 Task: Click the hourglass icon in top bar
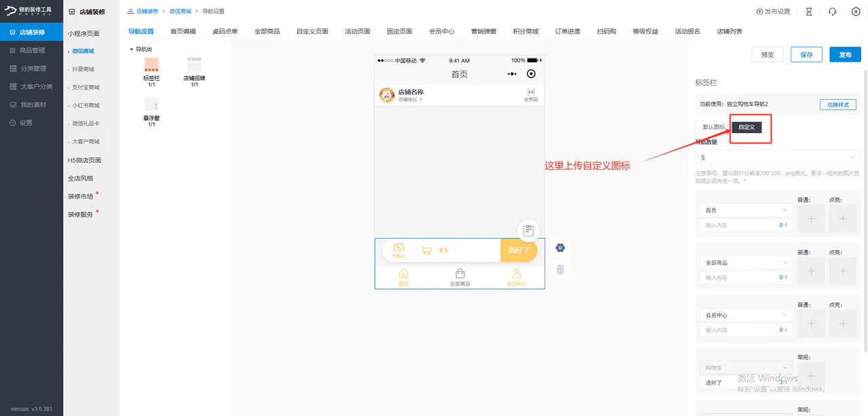tap(808, 12)
